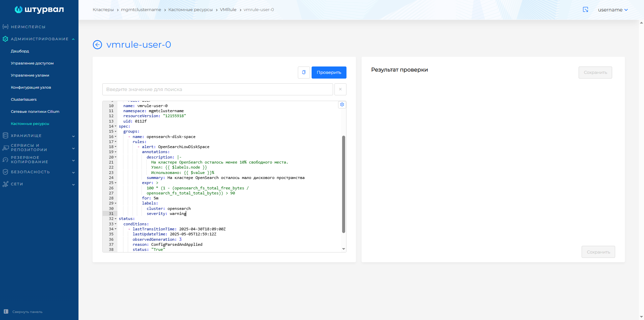This screenshot has width=644, height=320.
Task: Click the page scrollbar up arrow
Action: click(x=641, y=23)
